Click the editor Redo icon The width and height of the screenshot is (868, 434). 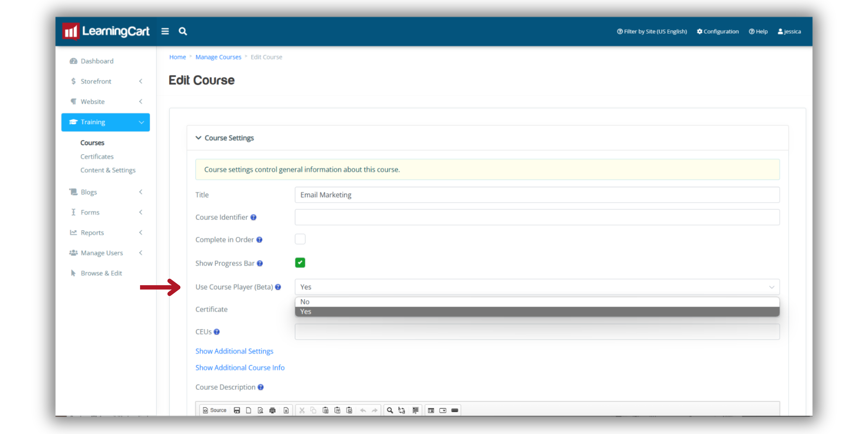click(x=374, y=410)
